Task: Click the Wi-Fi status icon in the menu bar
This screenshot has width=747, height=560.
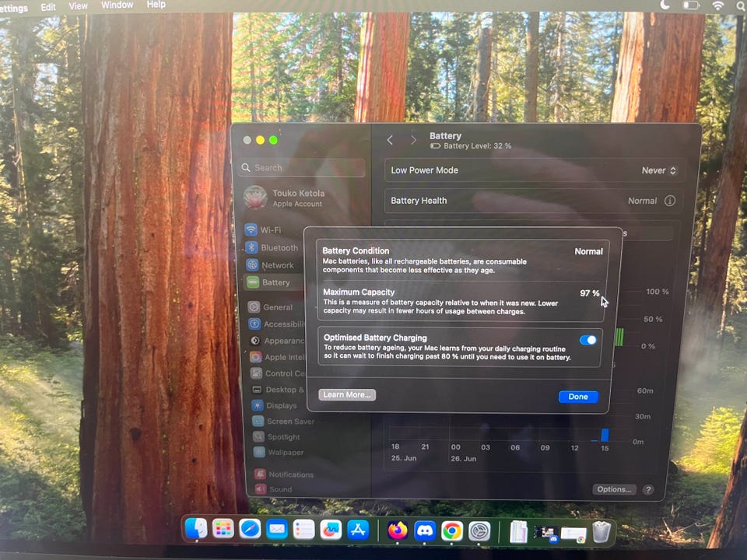Action: [x=717, y=5]
